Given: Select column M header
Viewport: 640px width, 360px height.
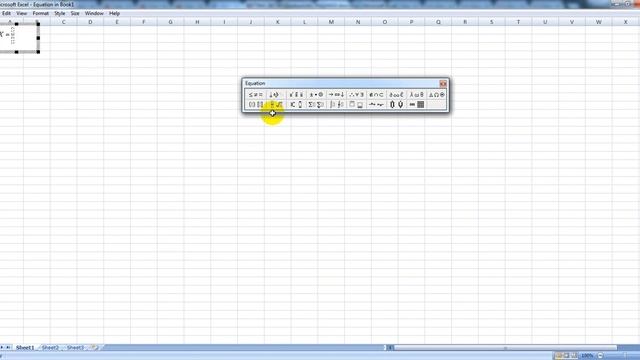Looking at the screenshot, I should point(331,22).
